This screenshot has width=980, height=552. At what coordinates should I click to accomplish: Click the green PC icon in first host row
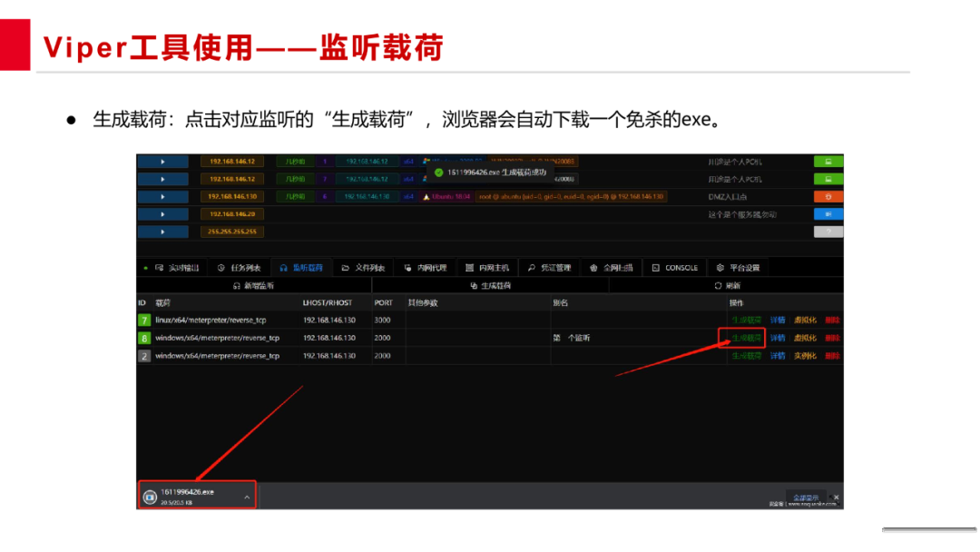coord(828,162)
